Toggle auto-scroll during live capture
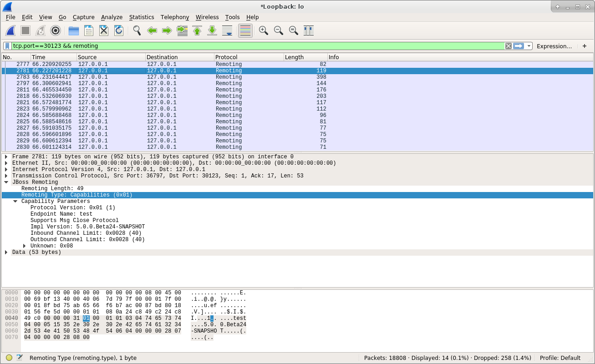This screenshot has width=595, height=364. click(x=227, y=30)
